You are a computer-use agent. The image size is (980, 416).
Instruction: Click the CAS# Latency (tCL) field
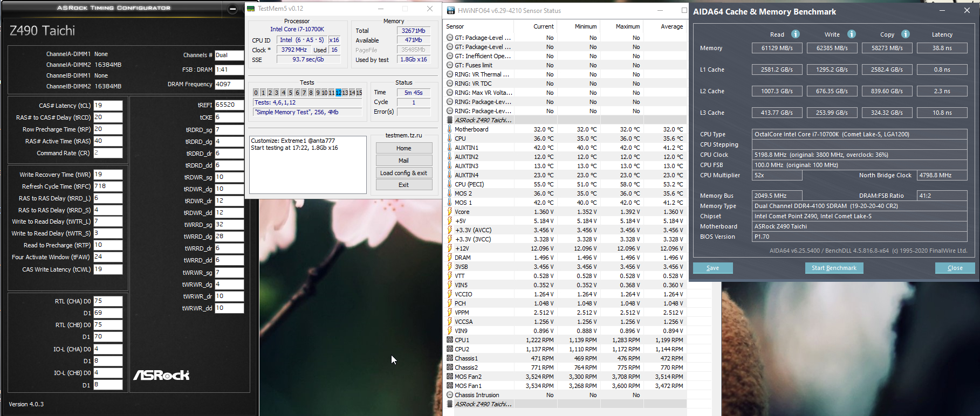(x=108, y=106)
